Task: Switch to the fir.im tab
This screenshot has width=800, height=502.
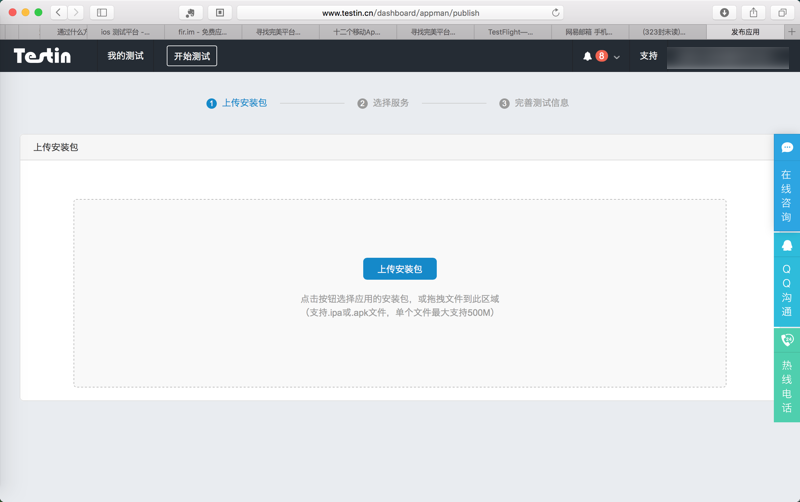Action: (203, 32)
